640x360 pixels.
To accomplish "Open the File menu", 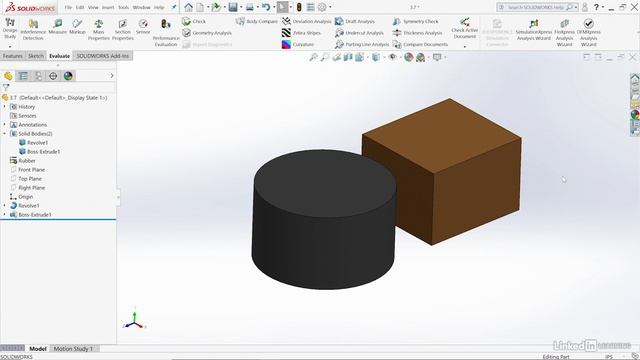I will tap(68, 7).
